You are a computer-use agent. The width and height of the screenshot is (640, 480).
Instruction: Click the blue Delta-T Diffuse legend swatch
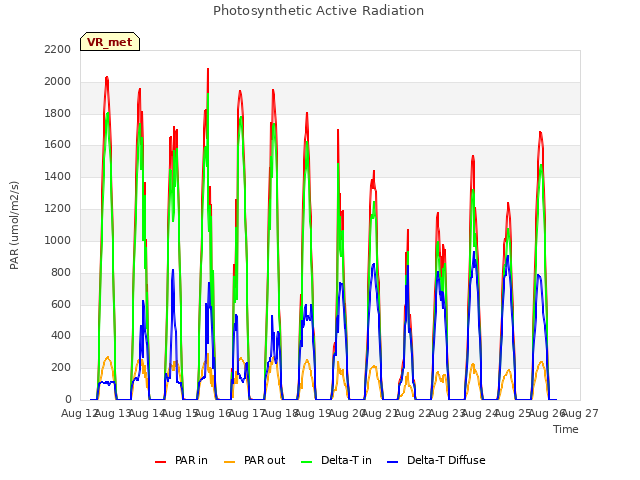[392, 462]
